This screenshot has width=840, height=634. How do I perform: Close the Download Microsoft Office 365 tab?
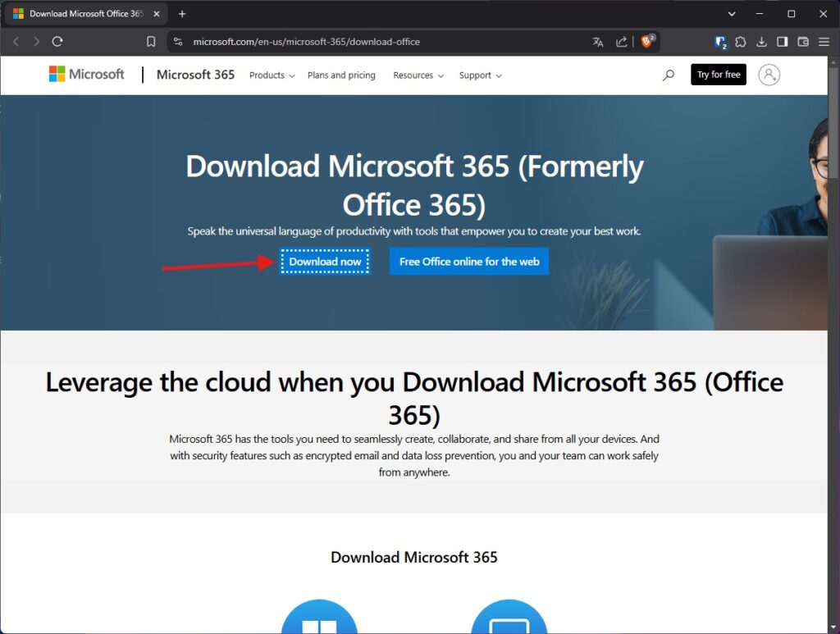157,14
